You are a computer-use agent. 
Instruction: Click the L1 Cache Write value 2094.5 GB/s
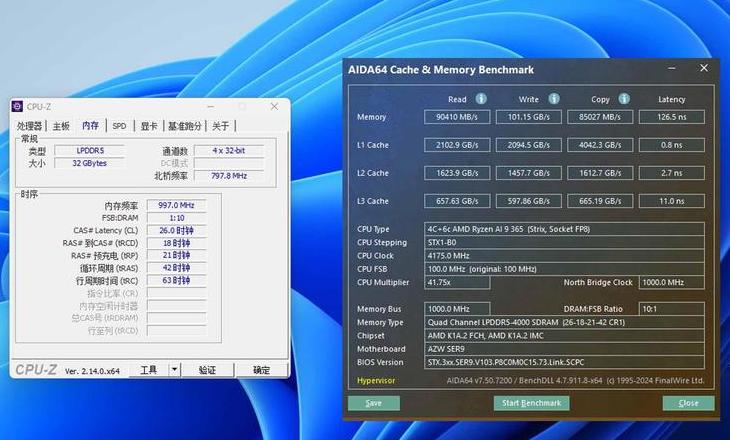coord(528,145)
